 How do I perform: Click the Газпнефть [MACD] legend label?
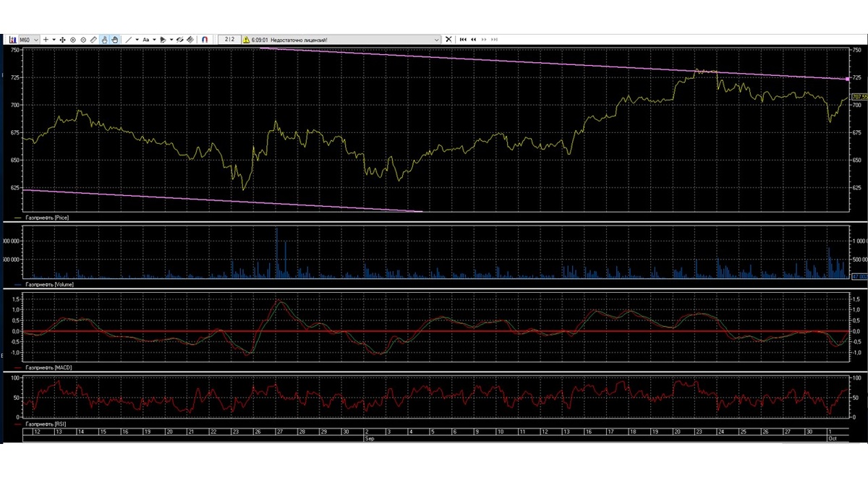click(48, 368)
